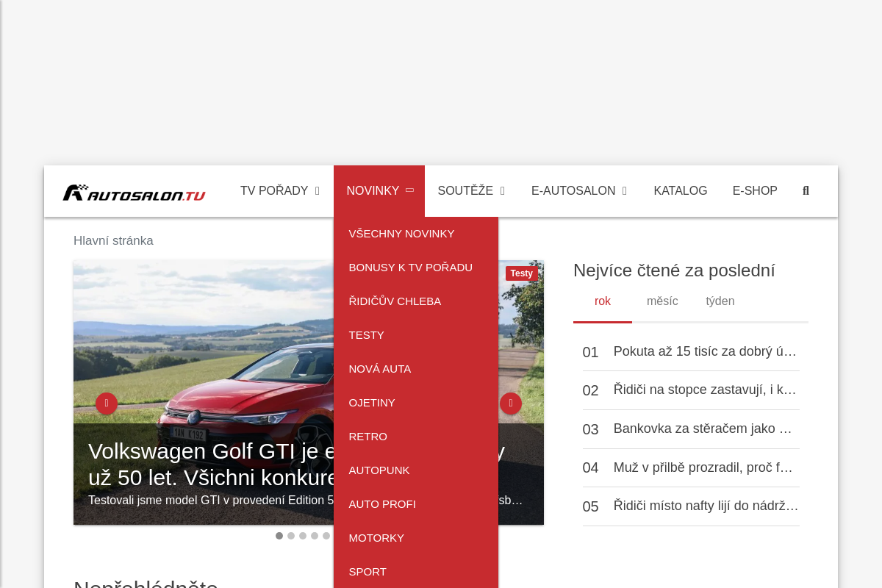Select the first carousel dot
This screenshot has height=588, width=882.
pos(279,536)
